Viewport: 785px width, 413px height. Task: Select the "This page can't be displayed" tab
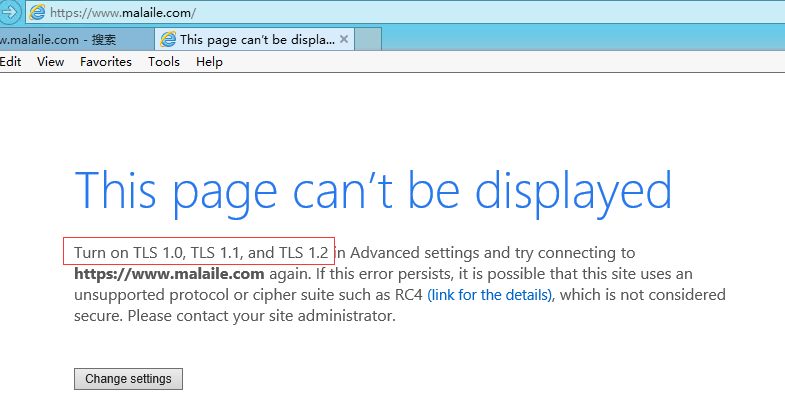[x=255, y=40]
